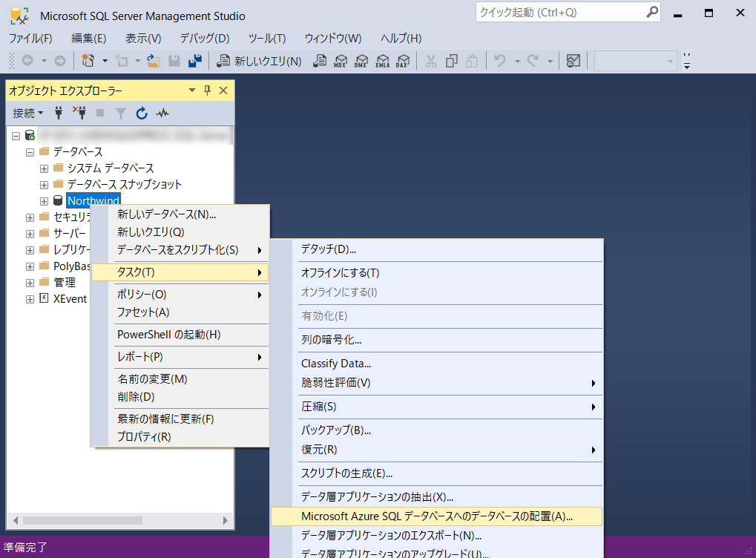The height and width of the screenshot is (558, 756).
Task: Click the navigate forward toolbar arrow
Action: 60,61
